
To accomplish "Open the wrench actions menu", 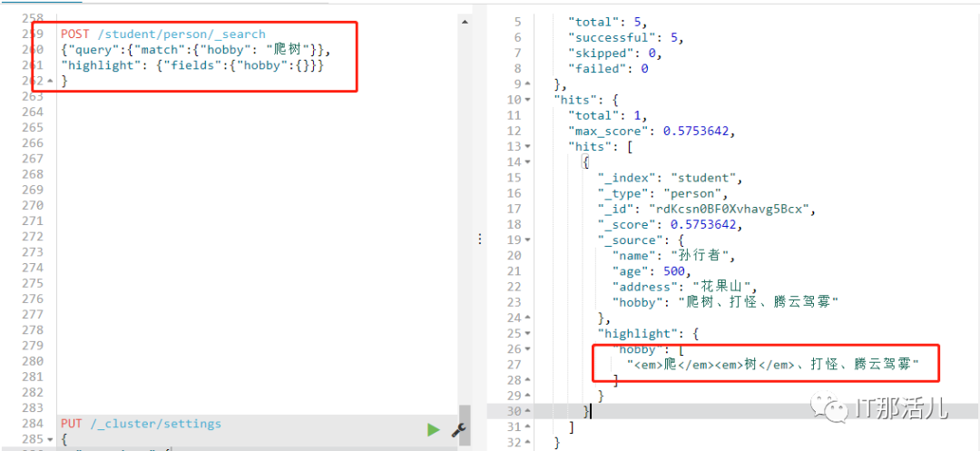I will point(458,429).
